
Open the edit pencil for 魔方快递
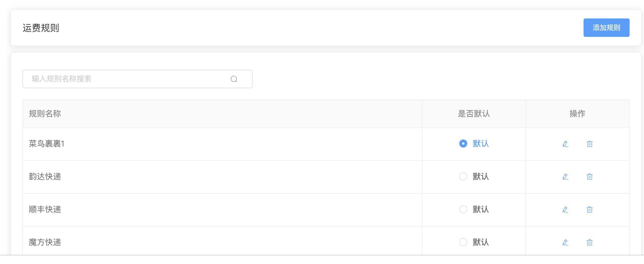565,242
